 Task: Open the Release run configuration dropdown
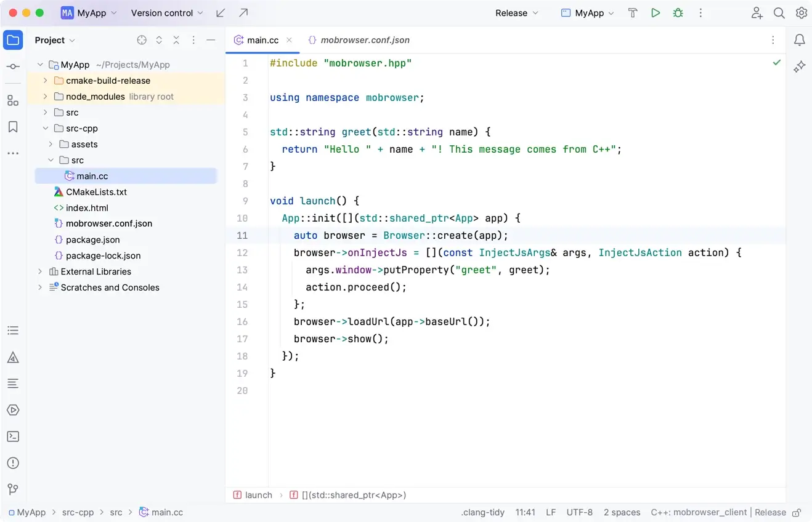click(516, 12)
